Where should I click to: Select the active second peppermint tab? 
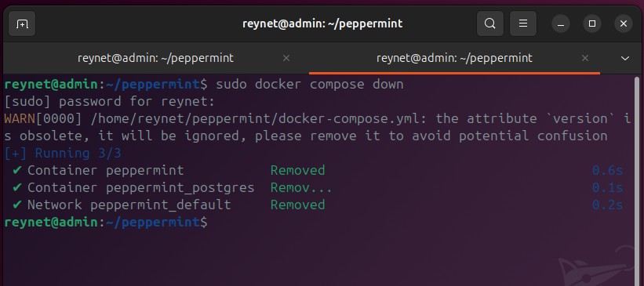click(454, 58)
